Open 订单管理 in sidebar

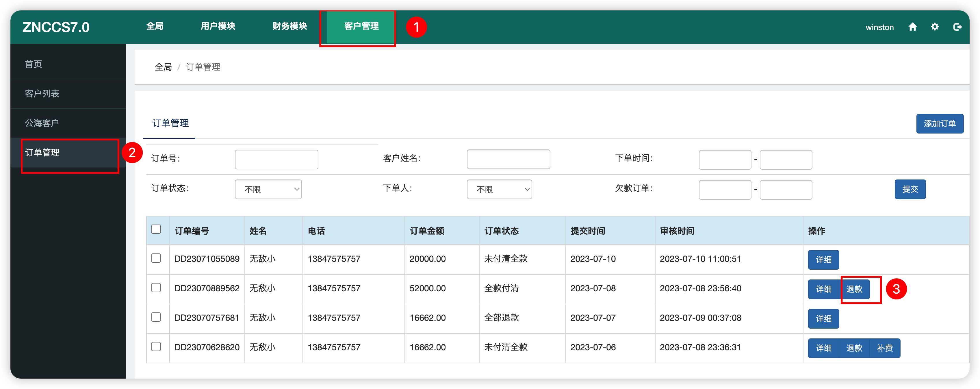(68, 153)
